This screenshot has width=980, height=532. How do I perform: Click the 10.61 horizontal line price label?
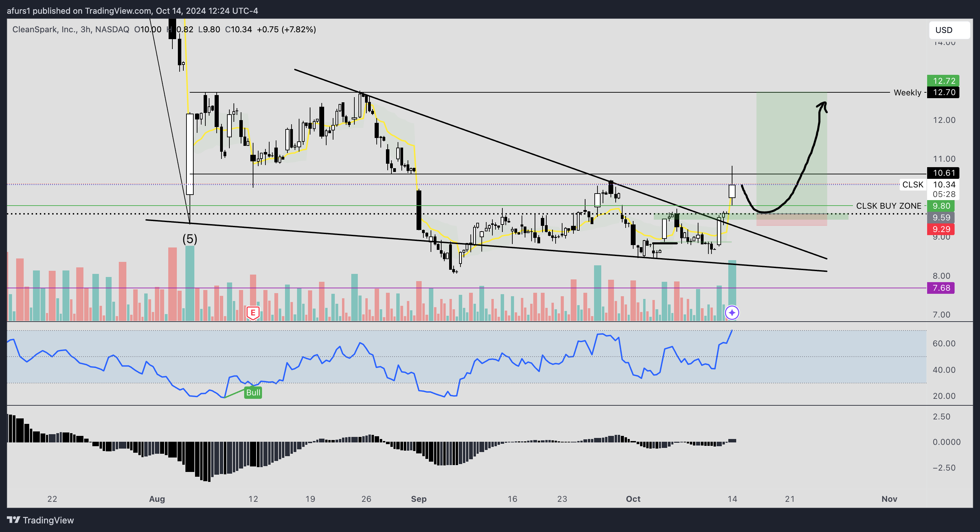[944, 173]
